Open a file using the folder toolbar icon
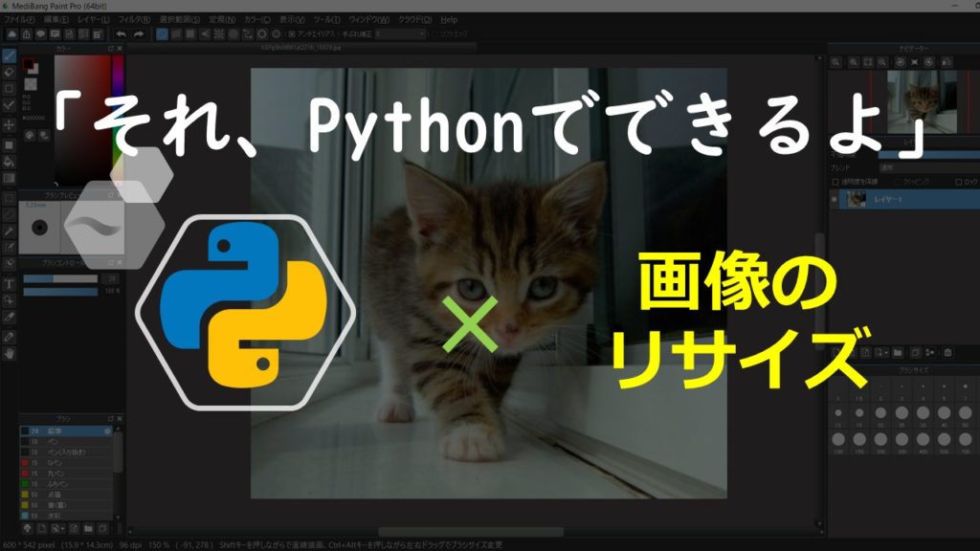Image resolution: width=980 pixels, height=551 pixels. point(56,35)
